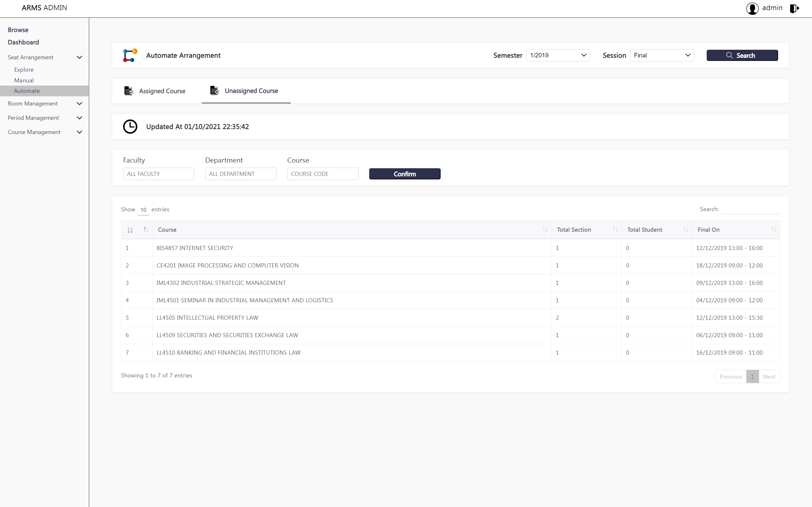This screenshot has width=812, height=507.
Task: Click the Next pagination button
Action: tap(769, 376)
